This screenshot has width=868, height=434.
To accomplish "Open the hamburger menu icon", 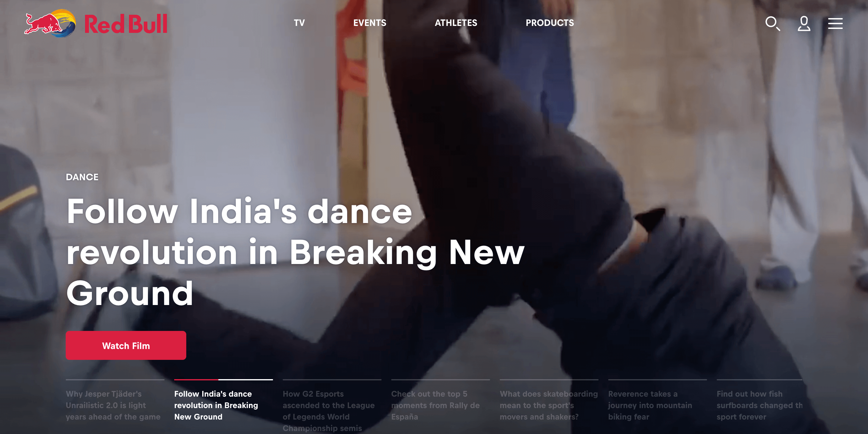I will [835, 23].
